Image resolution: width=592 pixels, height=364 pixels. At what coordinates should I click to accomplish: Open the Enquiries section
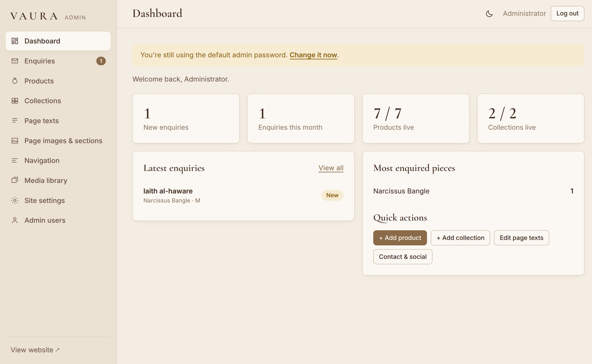click(x=58, y=61)
